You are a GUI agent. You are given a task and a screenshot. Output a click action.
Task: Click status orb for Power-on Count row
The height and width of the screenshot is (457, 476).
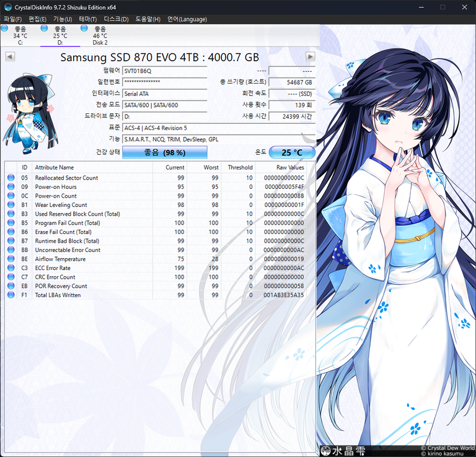[x=11, y=196]
